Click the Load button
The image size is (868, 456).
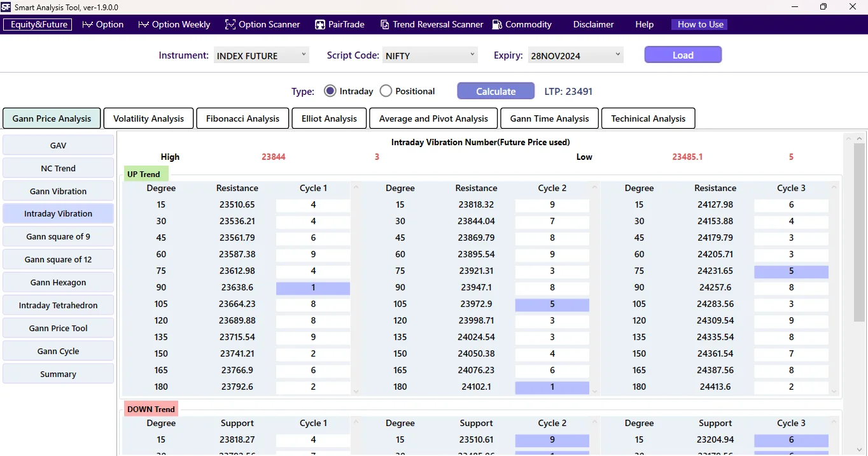(x=682, y=55)
